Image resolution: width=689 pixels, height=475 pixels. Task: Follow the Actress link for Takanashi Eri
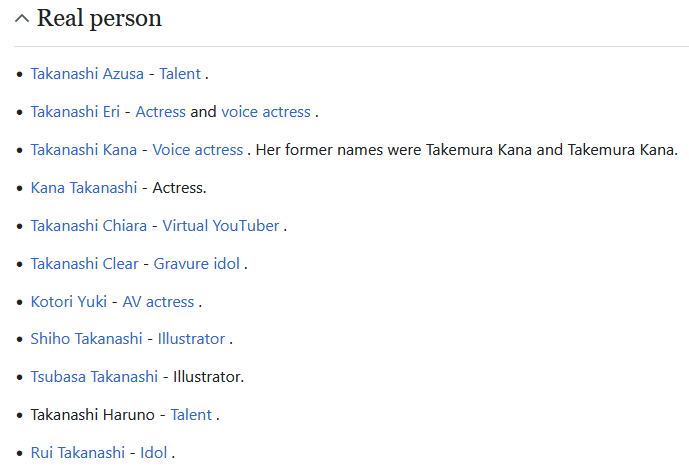coord(160,112)
